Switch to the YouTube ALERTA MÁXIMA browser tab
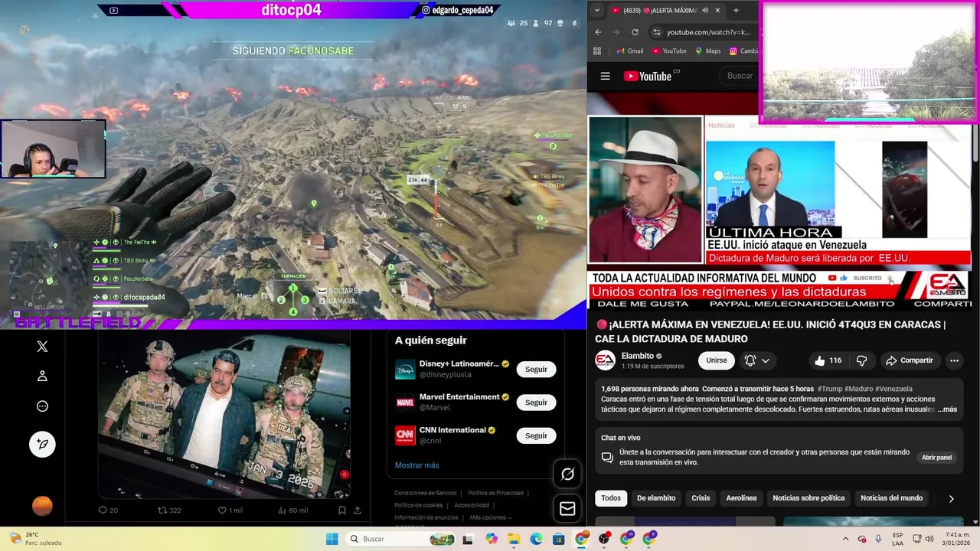980x551 pixels. click(666, 10)
